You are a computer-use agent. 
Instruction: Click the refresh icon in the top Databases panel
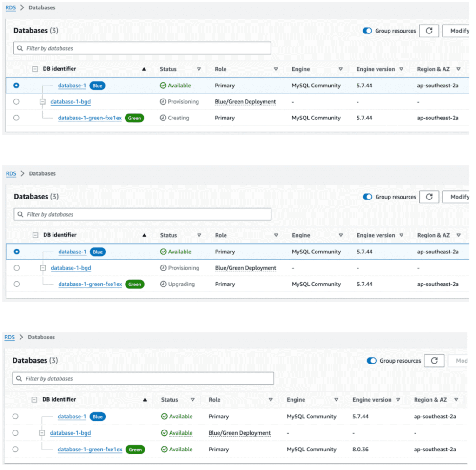coord(429,31)
